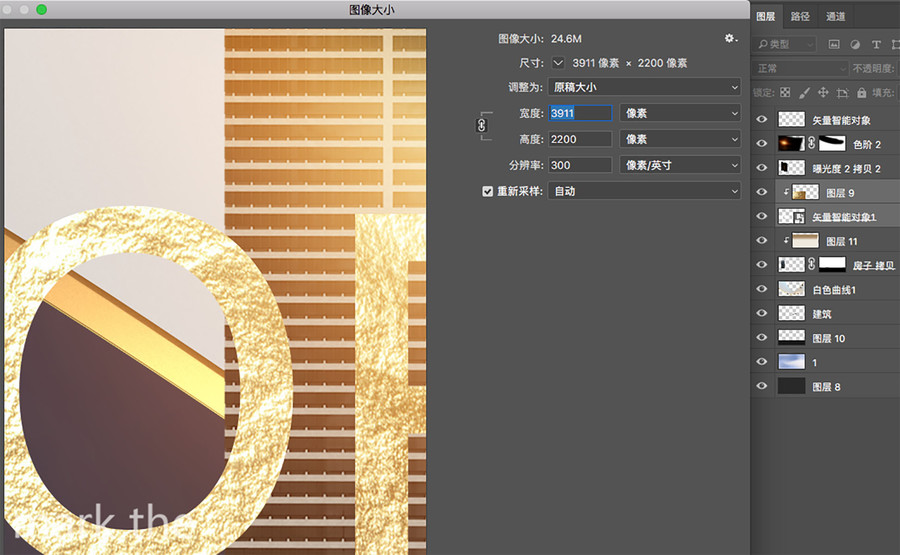Click the green zoom window button

(x=41, y=9)
